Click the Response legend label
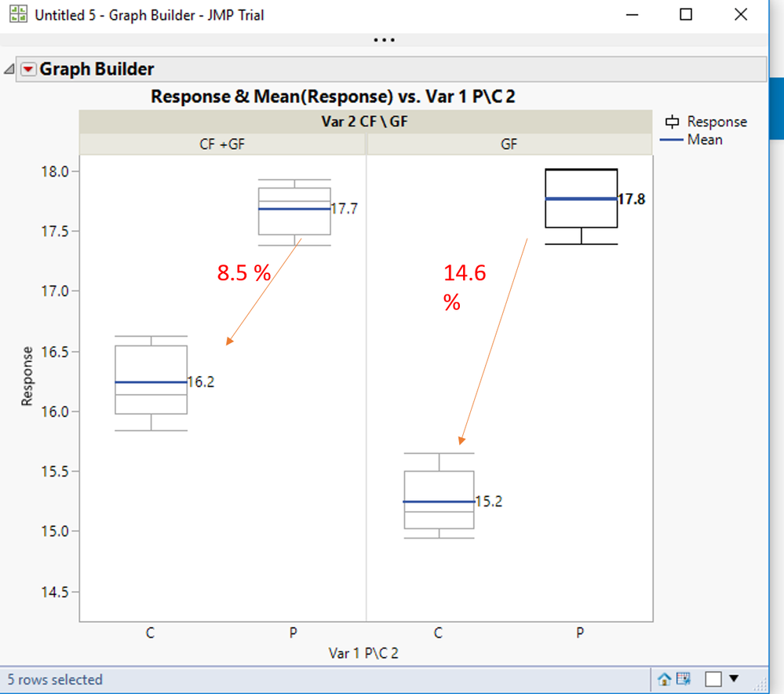This screenshot has height=694, width=784. (x=717, y=122)
